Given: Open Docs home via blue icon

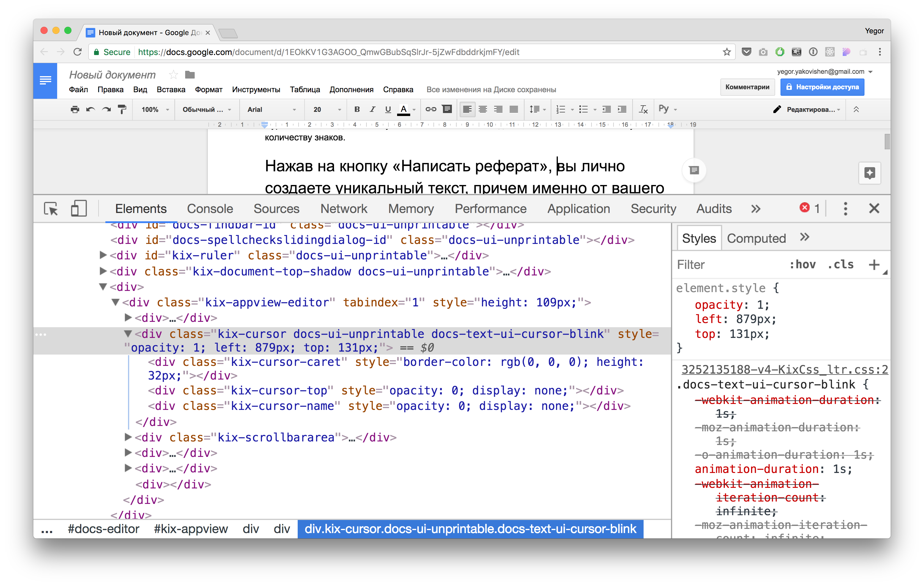Looking at the screenshot, I should pyautogui.click(x=45, y=81).
